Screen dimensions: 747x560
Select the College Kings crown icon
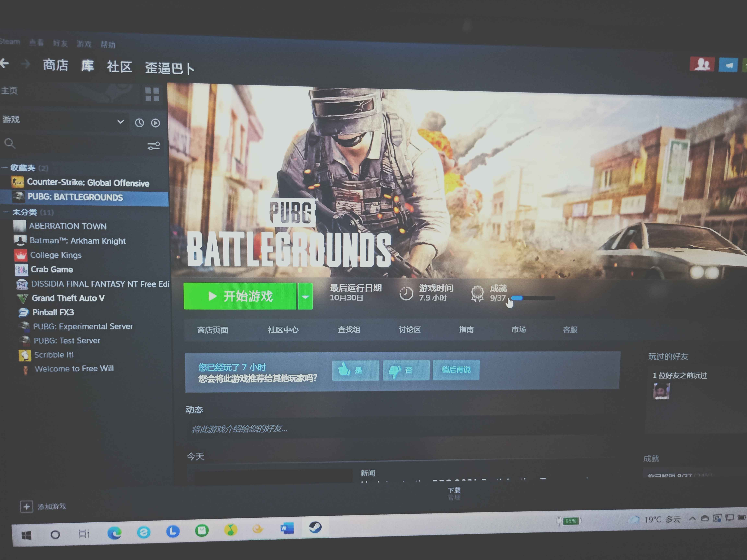coord(21,255)
